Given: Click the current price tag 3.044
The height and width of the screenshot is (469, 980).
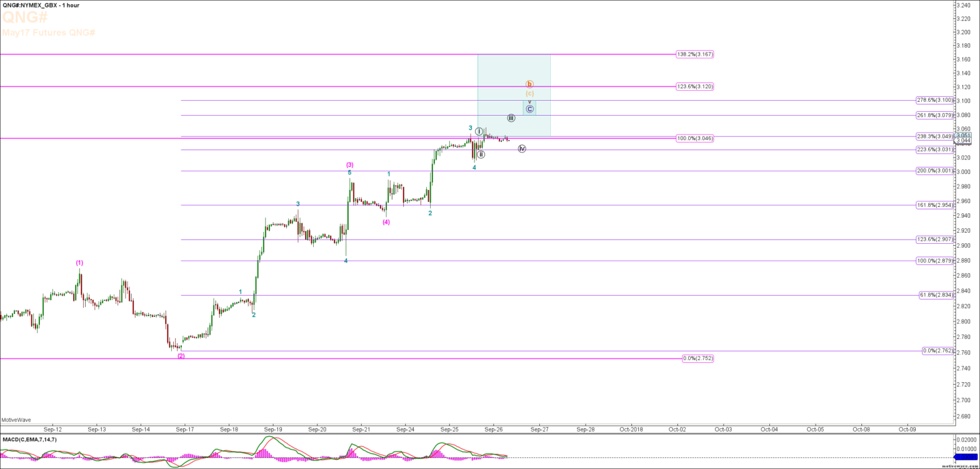Looking at the screenshot, I should coord(963,141).
